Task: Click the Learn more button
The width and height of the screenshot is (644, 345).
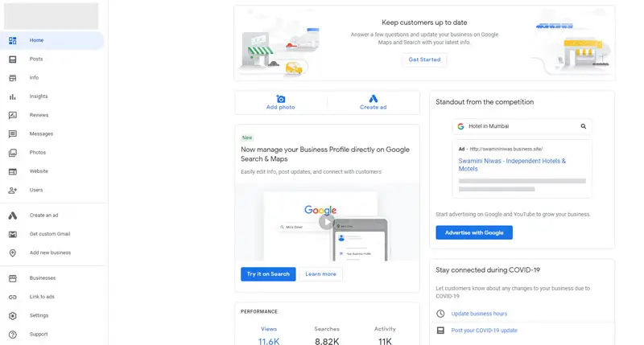Action: 320,274
